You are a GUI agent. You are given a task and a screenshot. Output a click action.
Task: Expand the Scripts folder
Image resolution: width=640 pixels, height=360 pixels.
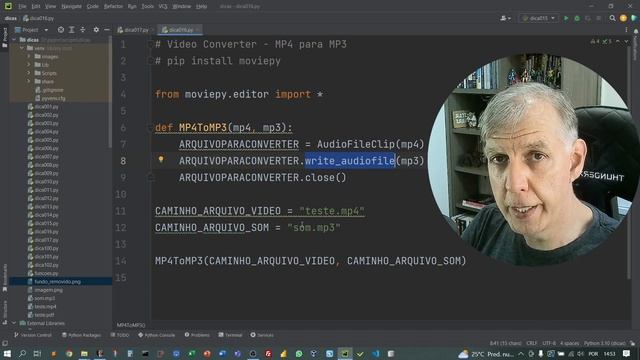29,73
